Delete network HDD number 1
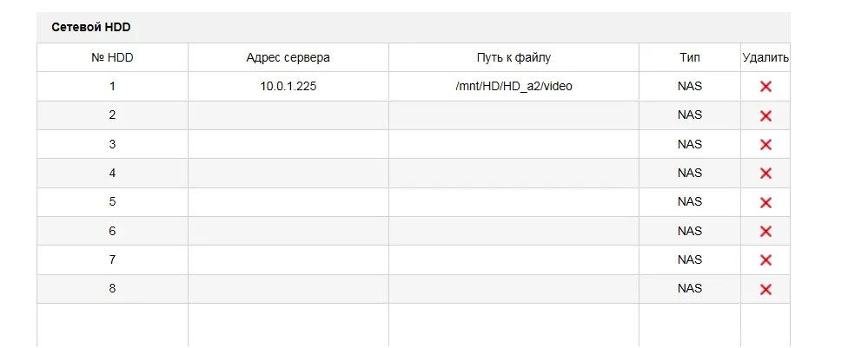This screenshot has height=348, width=868. point(765,87)
